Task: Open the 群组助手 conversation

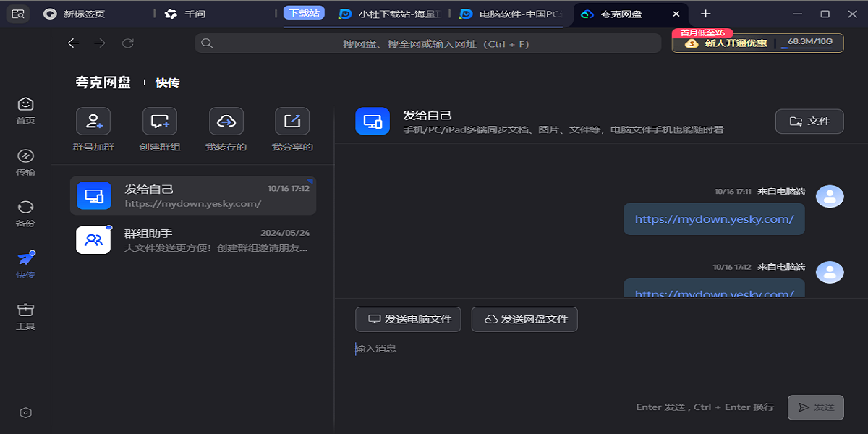Action: coord(195,239)
